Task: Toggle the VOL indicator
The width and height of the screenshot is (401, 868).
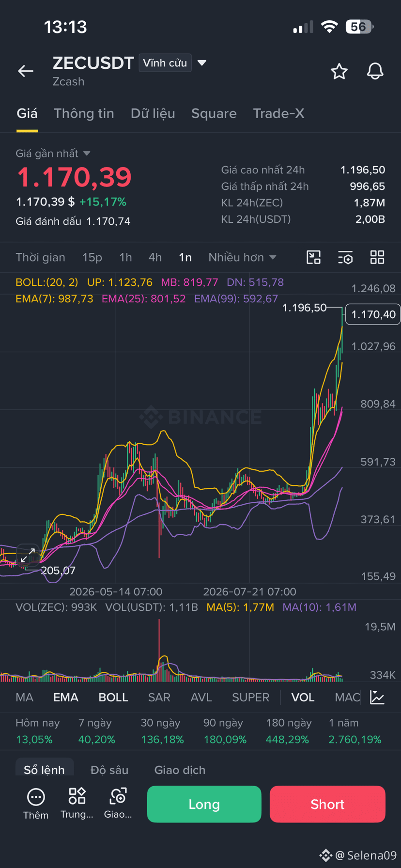Action: (303, 697)
